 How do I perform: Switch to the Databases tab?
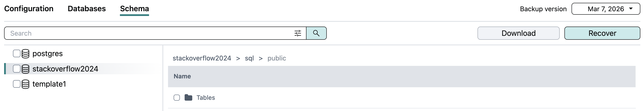pos(86,9)
